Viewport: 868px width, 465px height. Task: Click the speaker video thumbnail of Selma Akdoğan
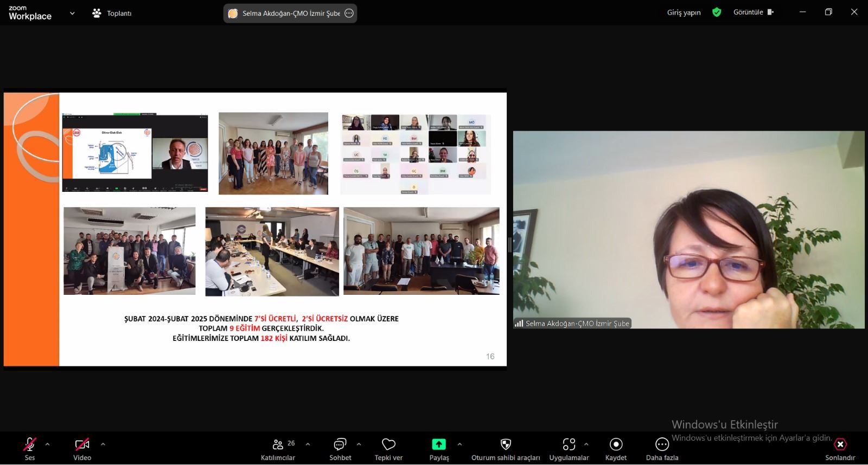pos(688,230)
